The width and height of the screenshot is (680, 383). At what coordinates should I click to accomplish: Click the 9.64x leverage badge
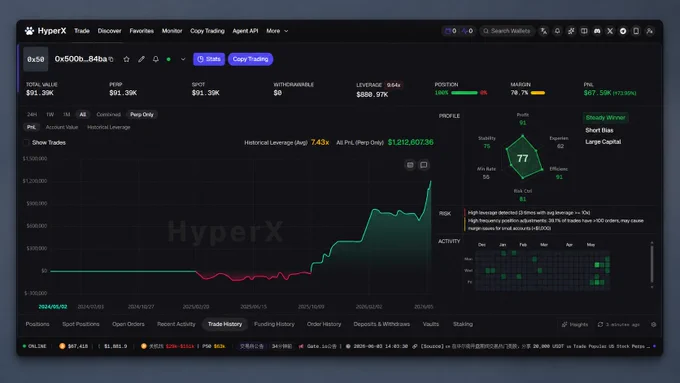click(393, 85)
